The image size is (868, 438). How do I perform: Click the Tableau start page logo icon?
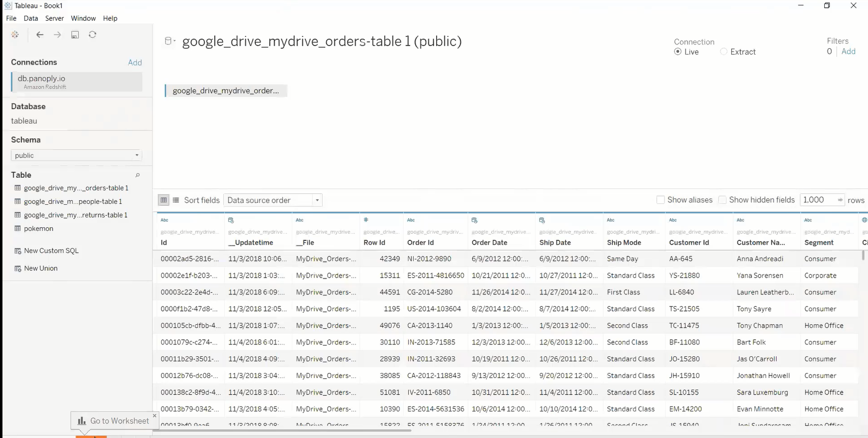(x=15, y=34)
